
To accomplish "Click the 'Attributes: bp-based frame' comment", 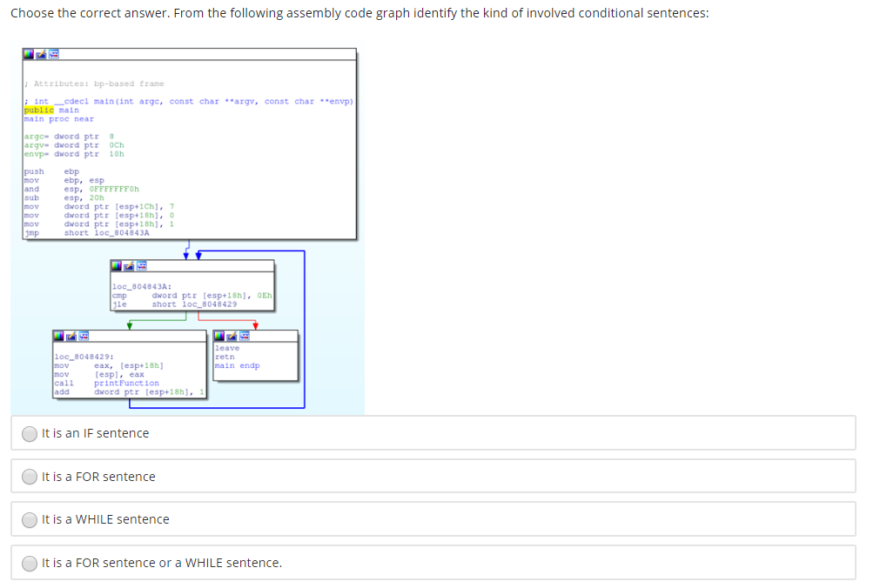I will [x=94, y=84].
